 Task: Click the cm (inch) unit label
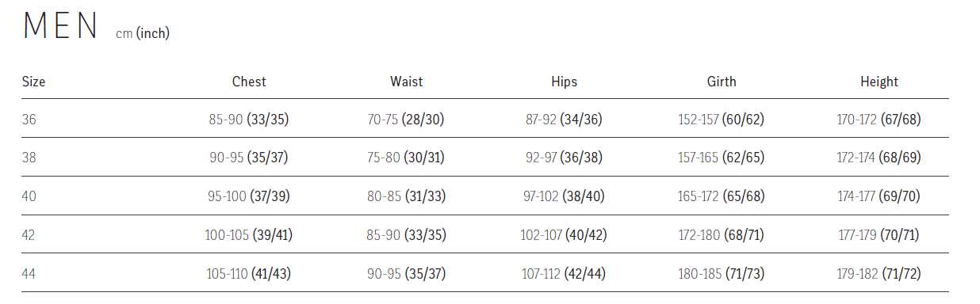[x=143, y=33]
